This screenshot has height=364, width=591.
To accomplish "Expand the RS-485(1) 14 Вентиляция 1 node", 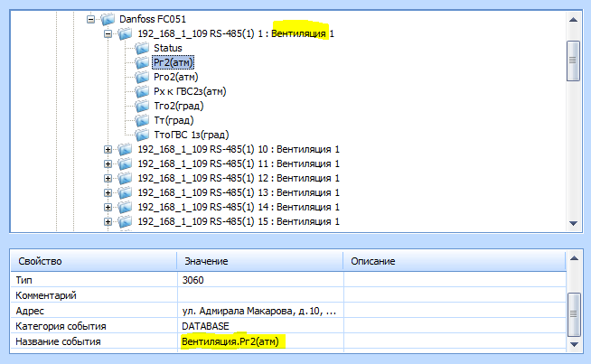I will coord(108,207).
